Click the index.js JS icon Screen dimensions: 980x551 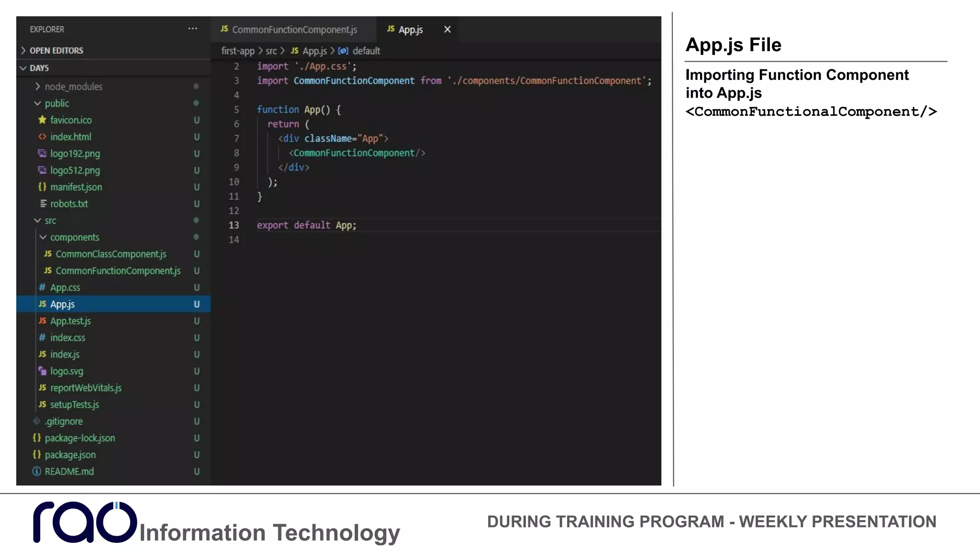tap(43, 354)
